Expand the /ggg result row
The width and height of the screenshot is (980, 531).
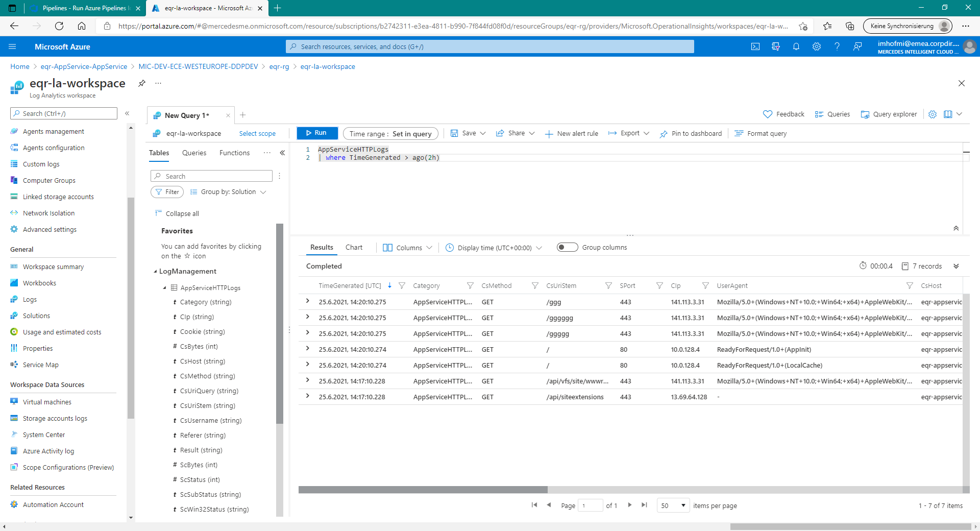(307, 301)
